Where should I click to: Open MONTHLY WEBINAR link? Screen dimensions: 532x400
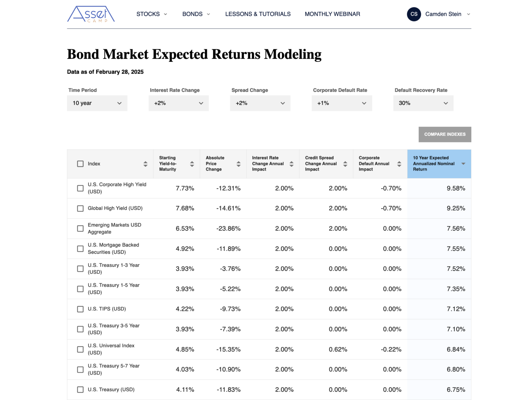click(332, 14)
